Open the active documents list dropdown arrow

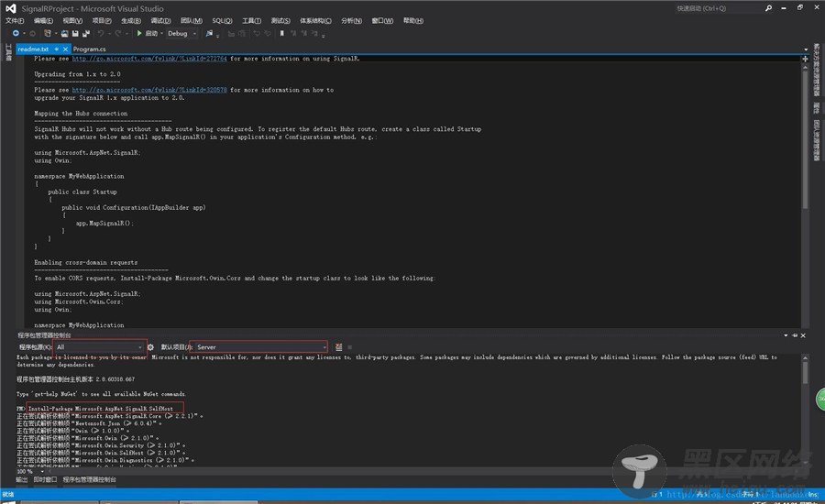click(x=806, y=49)
